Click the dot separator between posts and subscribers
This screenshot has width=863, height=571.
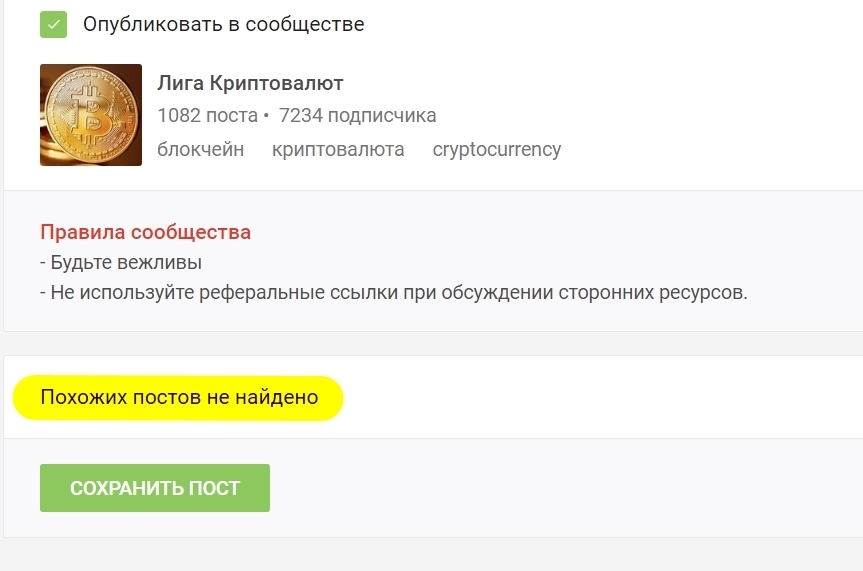click(x=267, y=117)
